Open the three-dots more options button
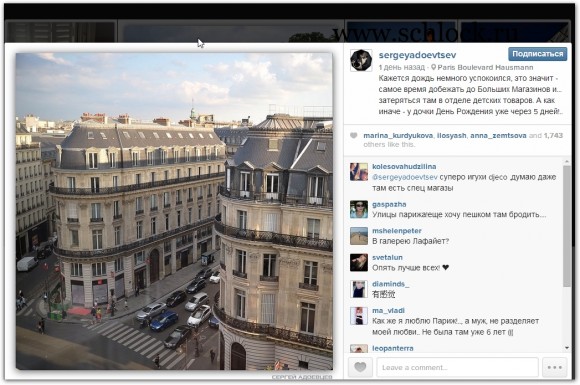580x385 pixels. tap(554, 367)
